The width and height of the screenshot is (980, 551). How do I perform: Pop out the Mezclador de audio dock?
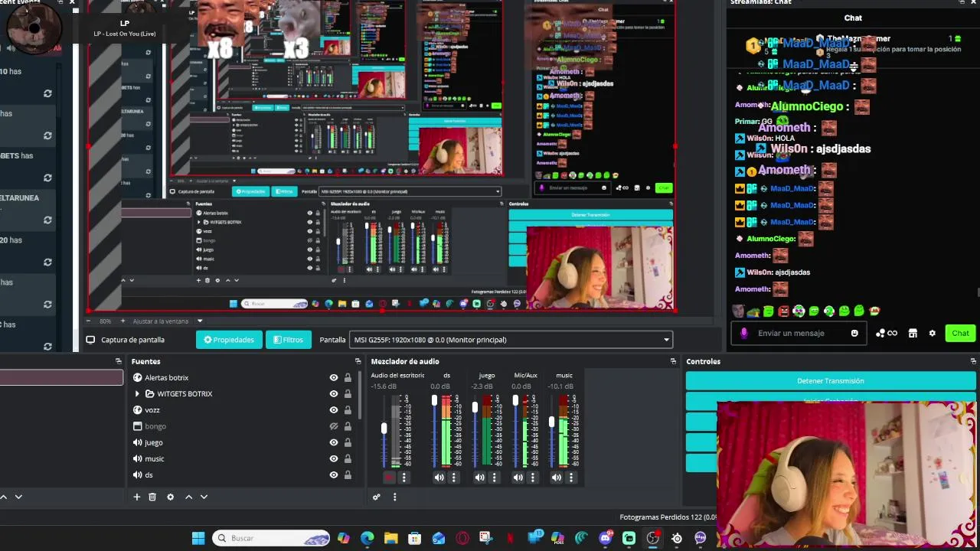[x=673, y=361]
